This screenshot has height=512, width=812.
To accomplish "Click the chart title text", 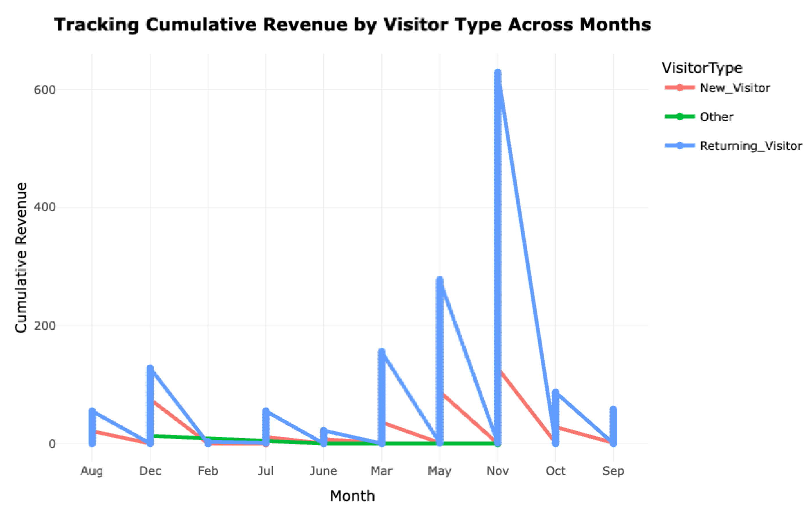I will tap(353, 25).
